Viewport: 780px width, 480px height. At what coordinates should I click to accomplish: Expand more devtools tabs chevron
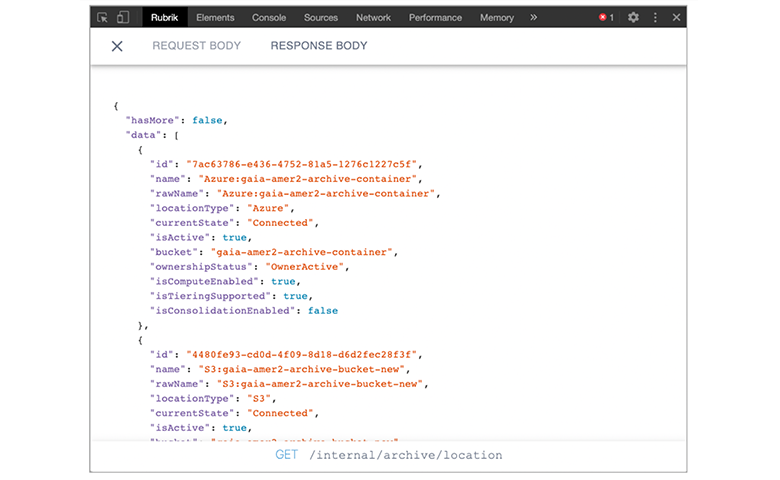533,17
